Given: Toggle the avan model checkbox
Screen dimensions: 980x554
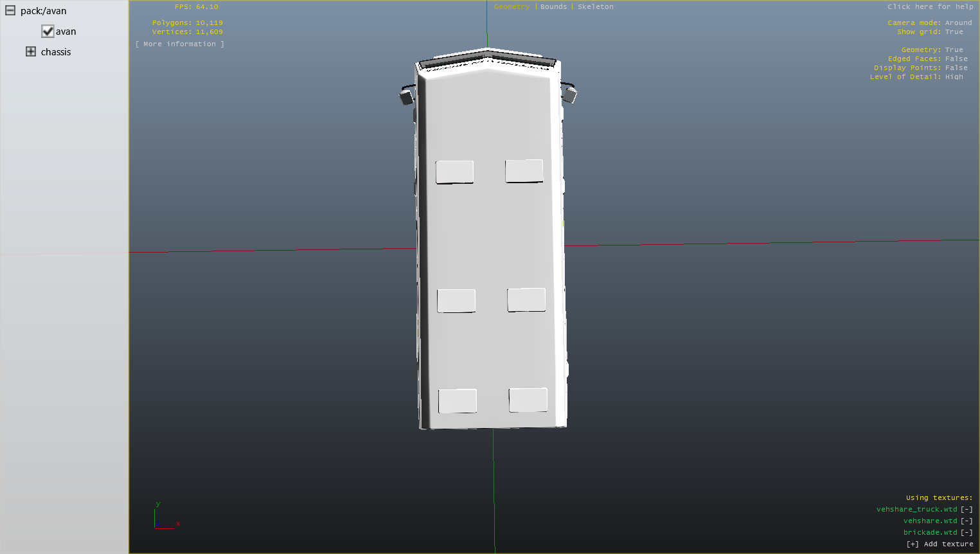Looking at the screenshot, I should 48,31.
